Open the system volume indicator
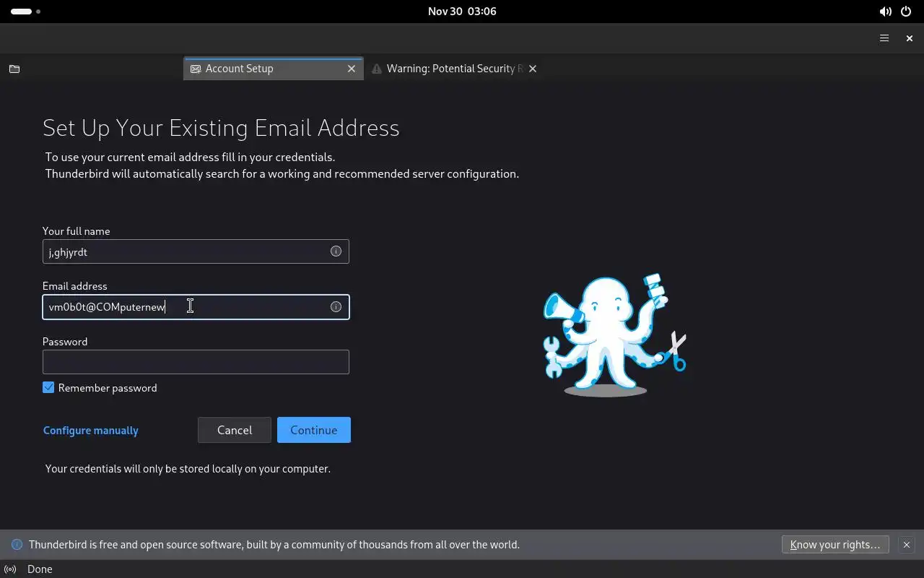Viewport: 924px width, 578px height. [x=885, y=12]
